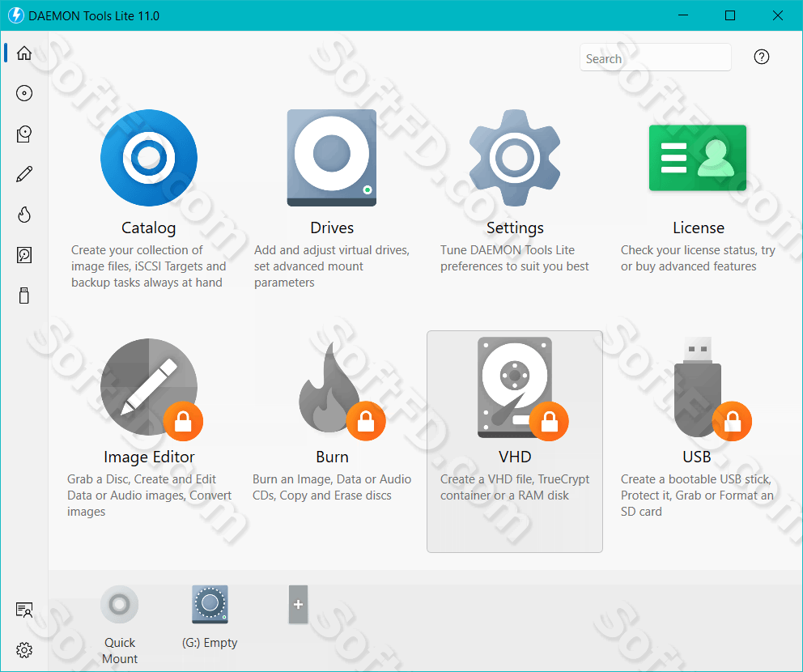Viewport: 803px width, 672px height.
Task: Click 'Grab a Disc, Create and Edit' description
Action: (149, 495)
